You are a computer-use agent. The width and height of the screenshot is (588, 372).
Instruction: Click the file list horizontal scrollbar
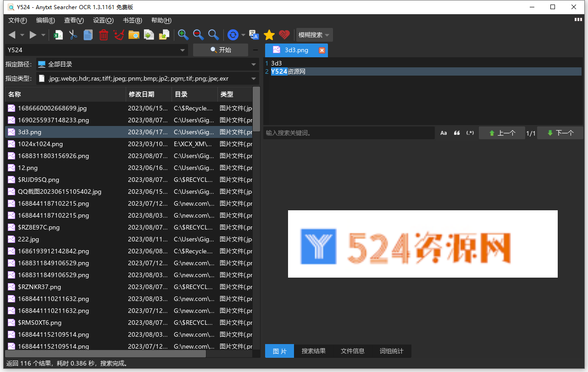click(x=105, y=354)
